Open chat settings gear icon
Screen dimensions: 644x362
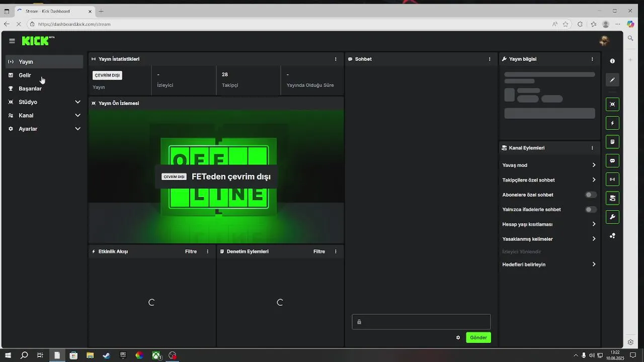click(x=458, y=337)
